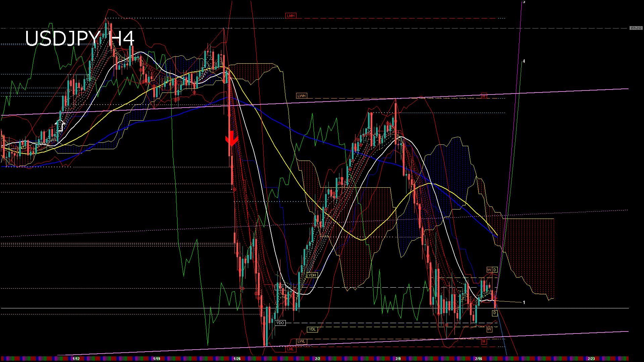644x362 pixels.
Task: Click the LMH level label
Action: pyautogui.click(x=291, y=15)
